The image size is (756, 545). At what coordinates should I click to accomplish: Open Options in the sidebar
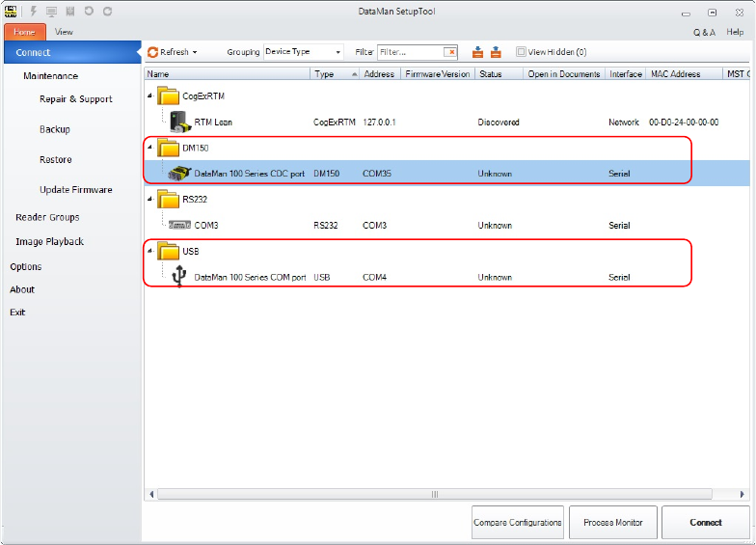click(x=25, y=266)
